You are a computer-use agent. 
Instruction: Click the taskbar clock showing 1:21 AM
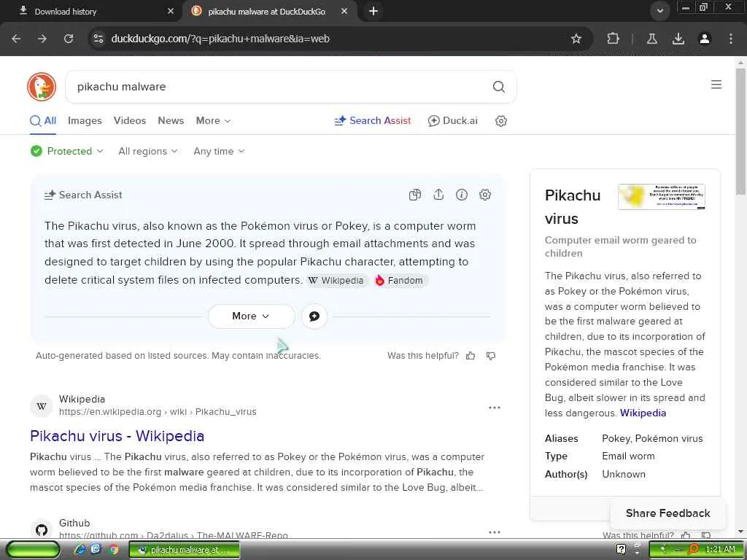tap(720, 550)
